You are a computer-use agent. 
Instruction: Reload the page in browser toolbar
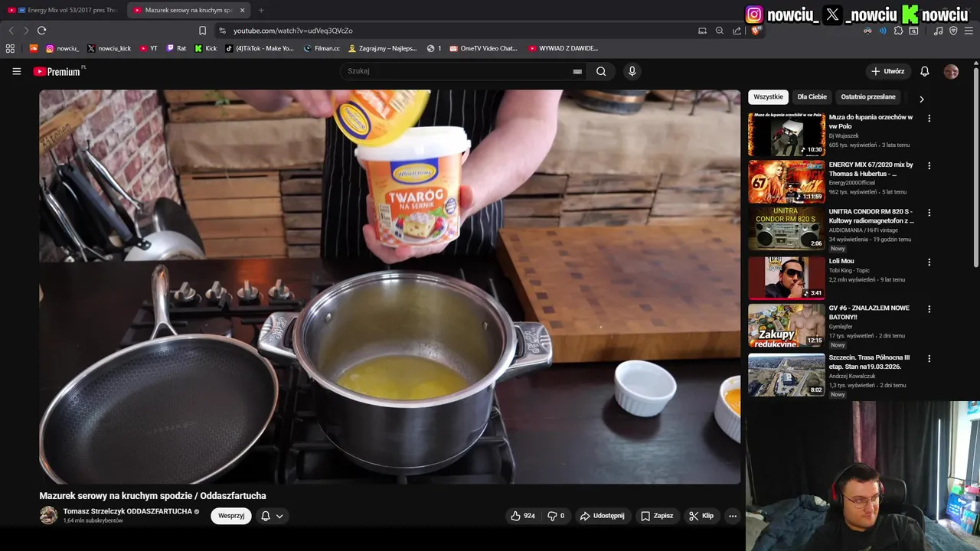coord(41,31)
